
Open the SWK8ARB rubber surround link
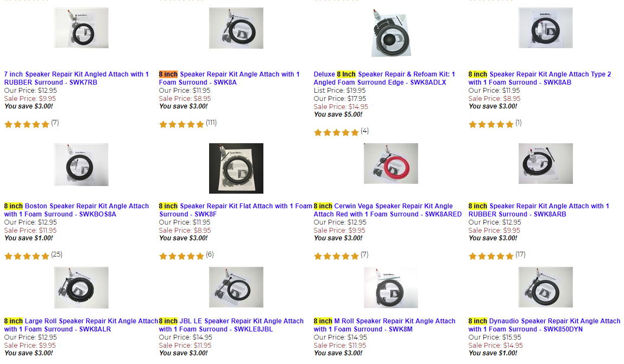click(539, 210)
